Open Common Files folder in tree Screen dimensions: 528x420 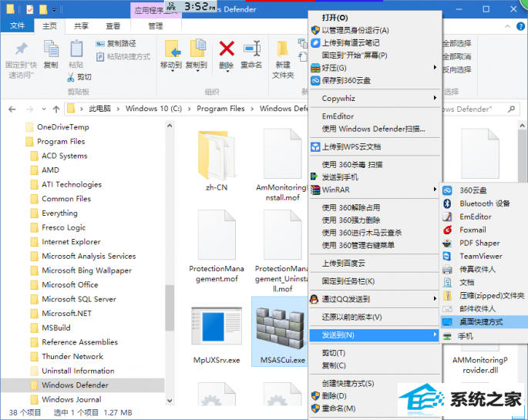click(x=66, y=199)
